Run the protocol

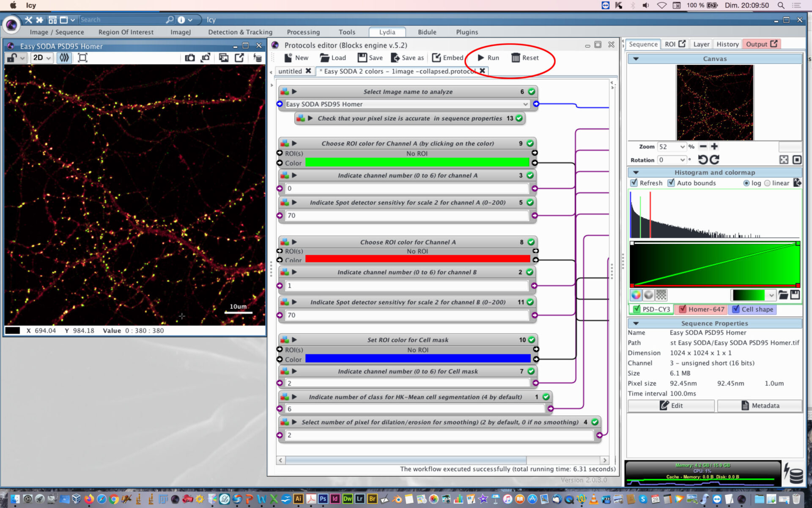488,58
